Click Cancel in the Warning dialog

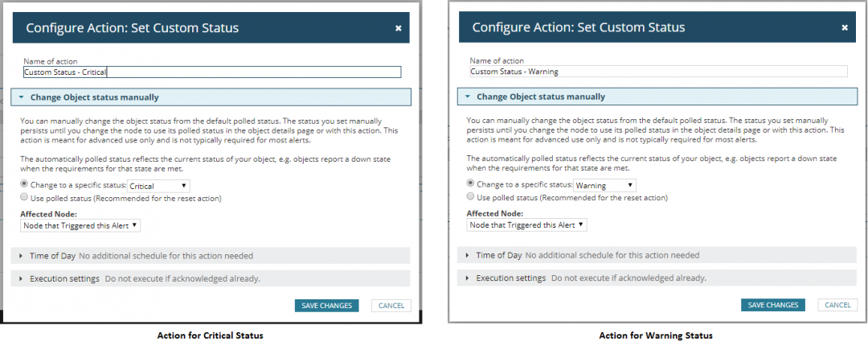click(x=837, y=305)
